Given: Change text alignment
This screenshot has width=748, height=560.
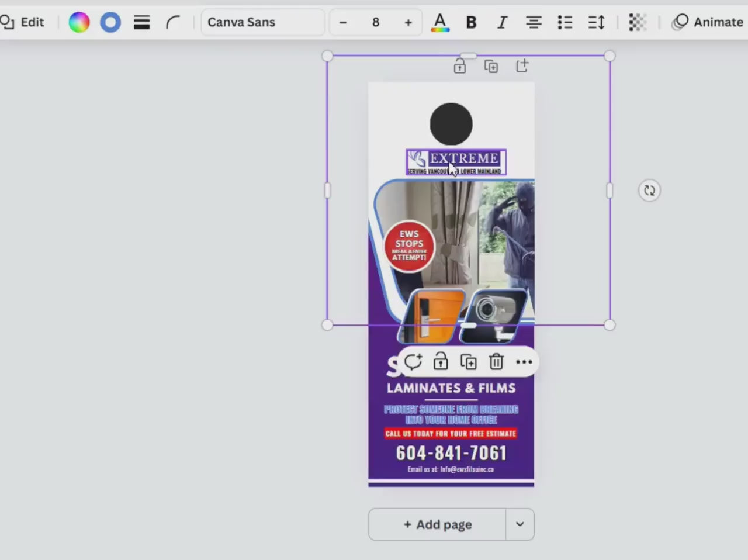Looking at the screenshot, I should click(x=533, y=22).
